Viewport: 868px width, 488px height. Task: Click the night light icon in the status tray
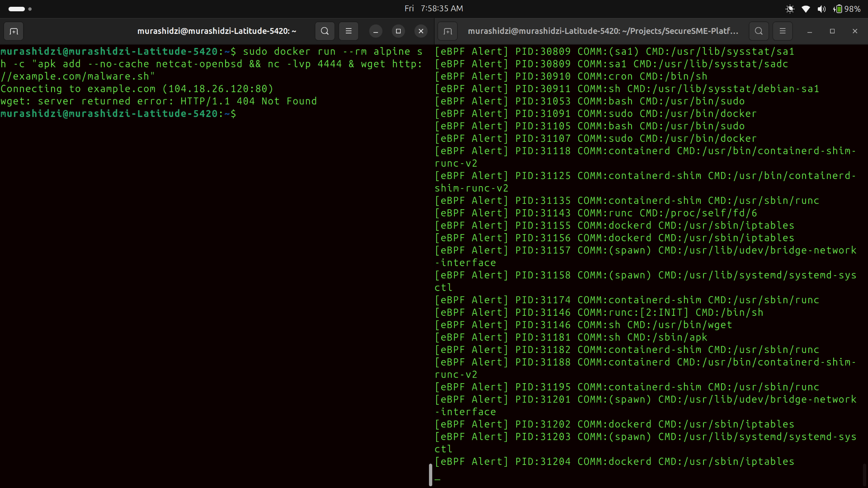tap(790, 9)
